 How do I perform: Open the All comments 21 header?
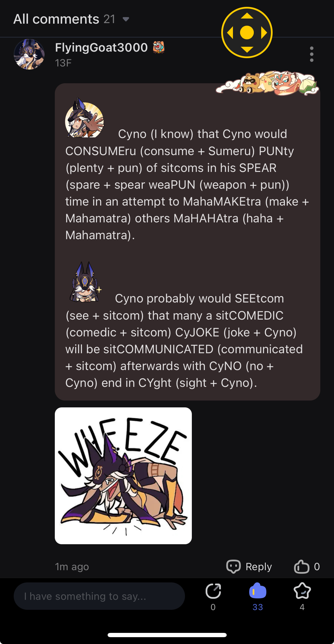(x=64, y=19)
